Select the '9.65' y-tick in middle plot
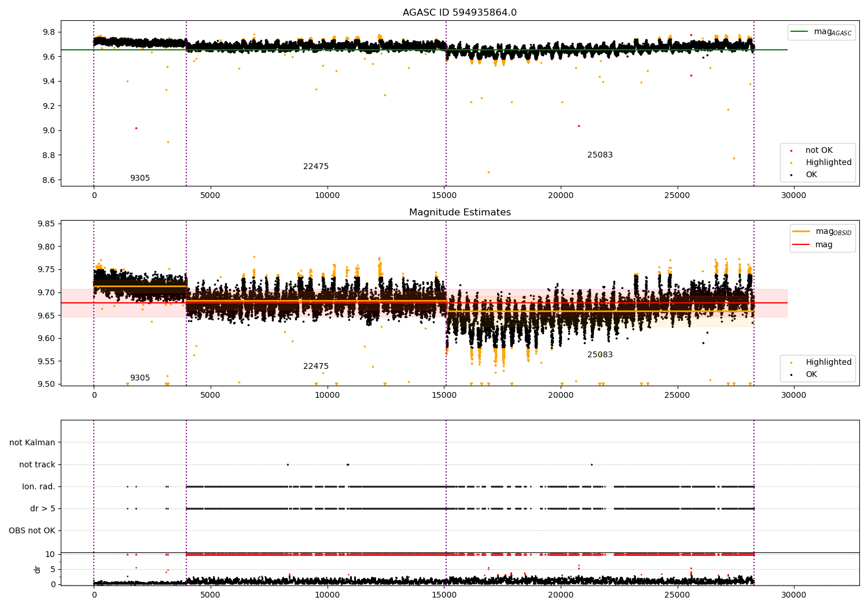The height and width of the screenshot is (608, 868). (47, 316)
